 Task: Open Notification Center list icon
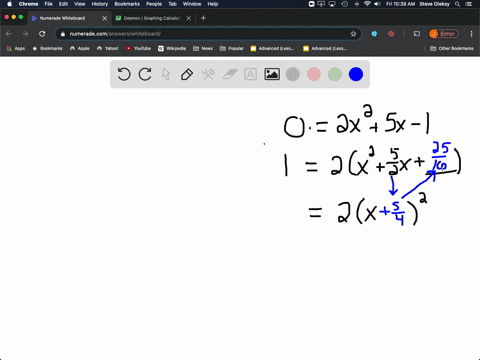click(x=470, y=4)
